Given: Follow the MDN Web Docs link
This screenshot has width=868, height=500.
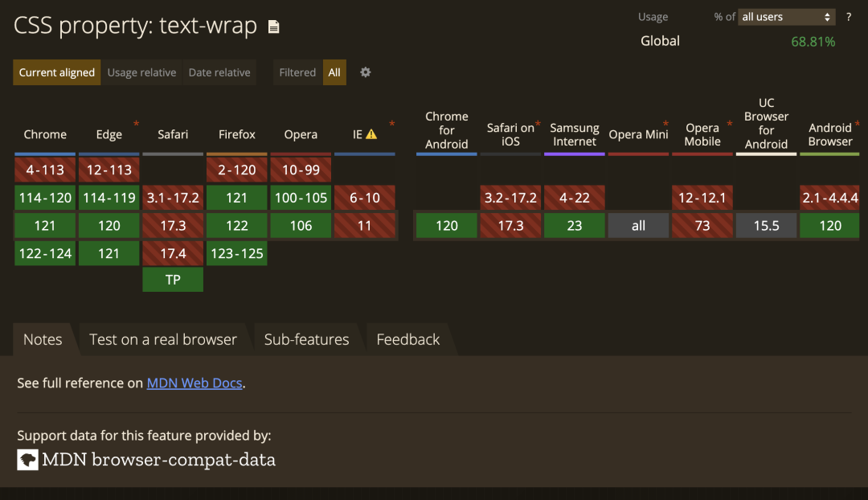Looking at the screenshot, I should pyautogui.click(x=194, y=383).
